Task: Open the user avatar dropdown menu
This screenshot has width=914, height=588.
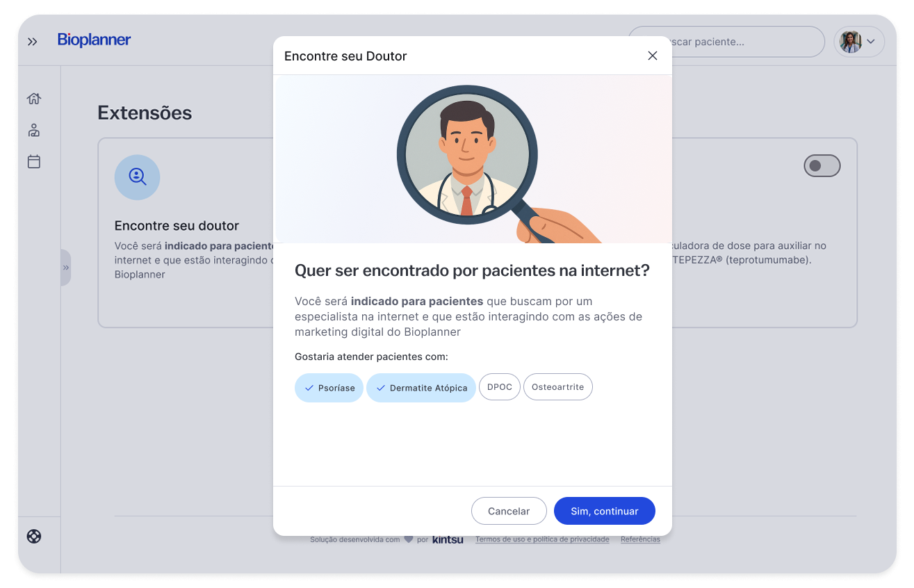Action: (x=859, y=42)
